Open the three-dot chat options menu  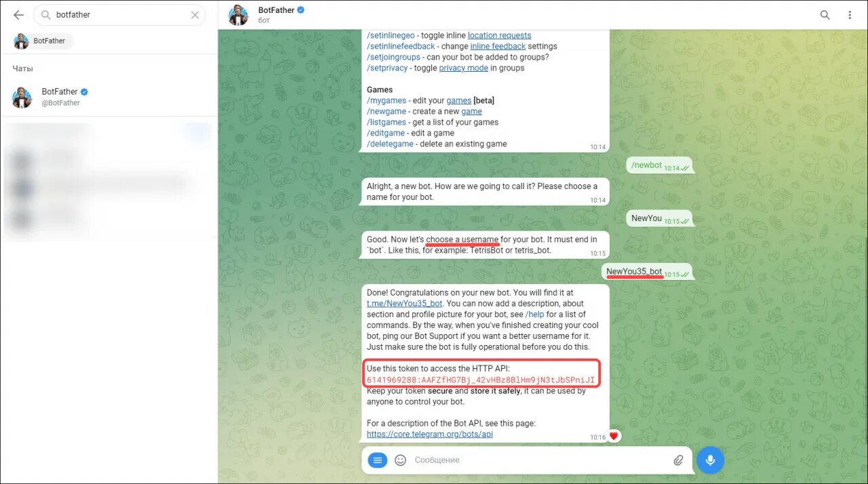[850, 15]
